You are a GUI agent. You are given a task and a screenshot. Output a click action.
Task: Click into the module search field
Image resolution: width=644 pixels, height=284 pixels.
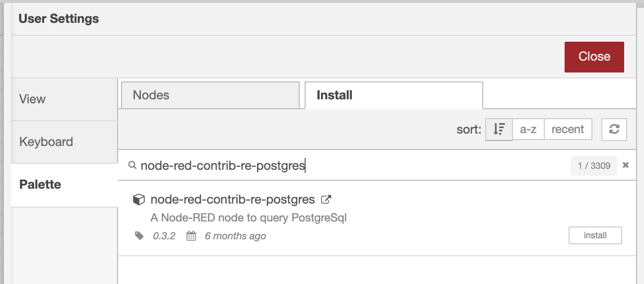[x=347, y=165]
